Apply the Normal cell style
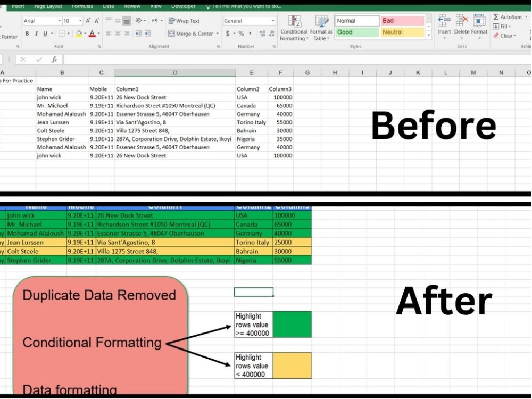The width and height of the screenshot is (532, 399). (357, 21)
